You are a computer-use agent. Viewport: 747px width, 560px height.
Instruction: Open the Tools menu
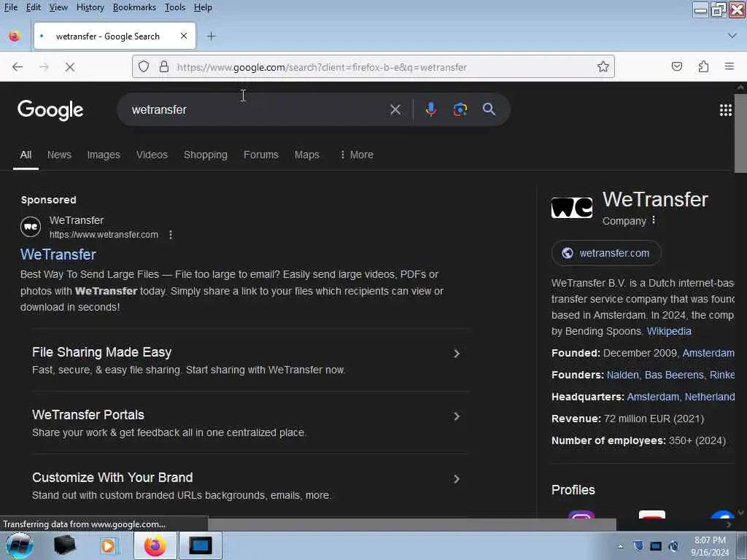[x=175, y=7]
